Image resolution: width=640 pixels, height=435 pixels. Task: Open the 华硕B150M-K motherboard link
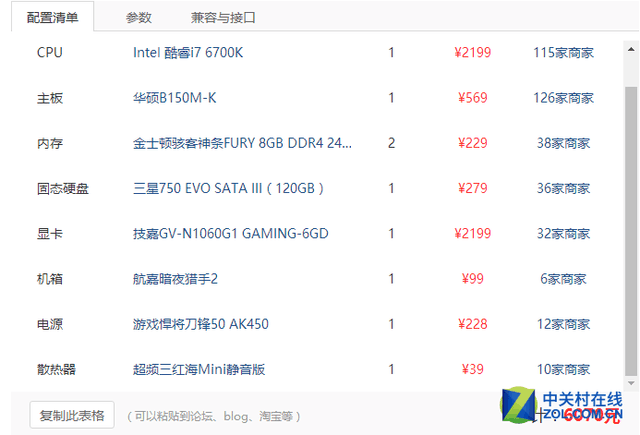click(x=174, y=98)
